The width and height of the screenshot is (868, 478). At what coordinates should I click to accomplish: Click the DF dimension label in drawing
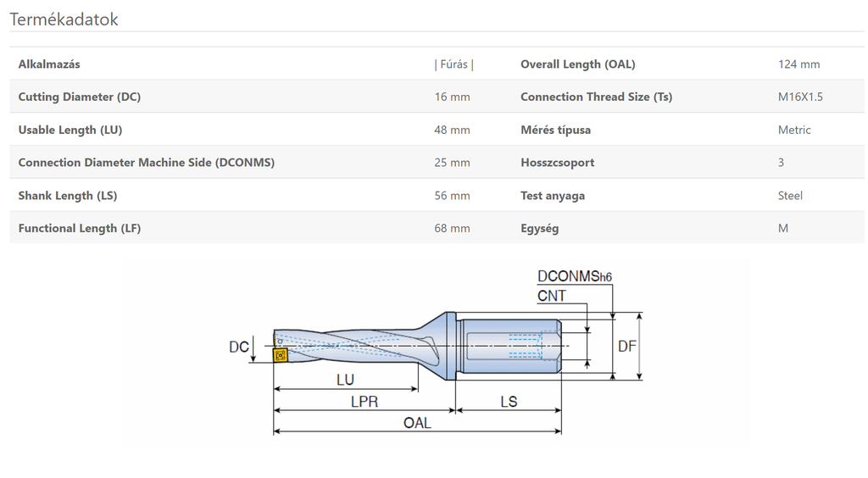pyautogui.click(x=626, y=347)
